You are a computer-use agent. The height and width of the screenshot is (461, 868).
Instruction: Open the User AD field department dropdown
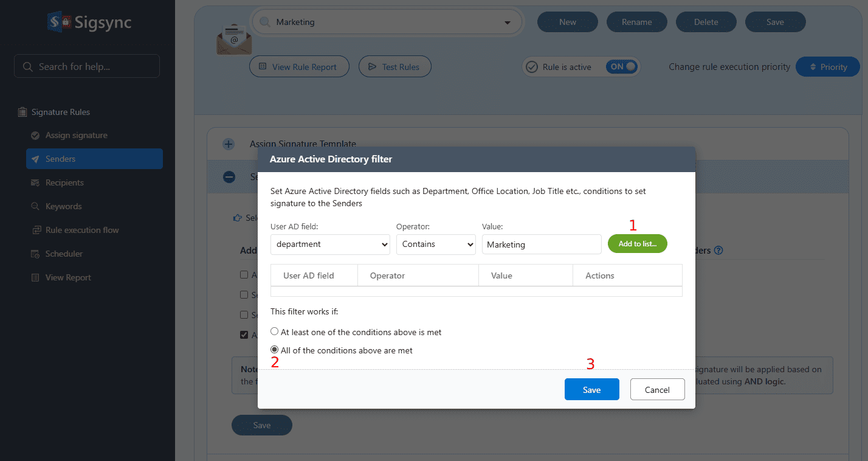click(x=330, y=244)
